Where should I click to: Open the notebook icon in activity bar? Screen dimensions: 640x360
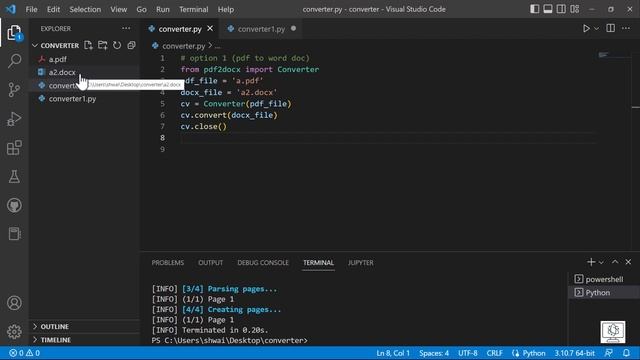click(14, 234)
